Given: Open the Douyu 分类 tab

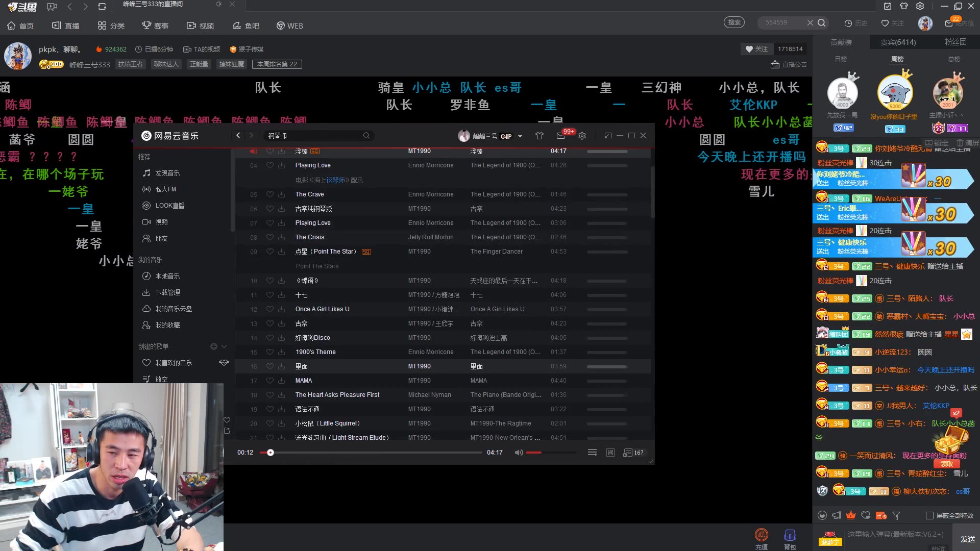Looking at the screenshot, I should [x=111, y=26].
